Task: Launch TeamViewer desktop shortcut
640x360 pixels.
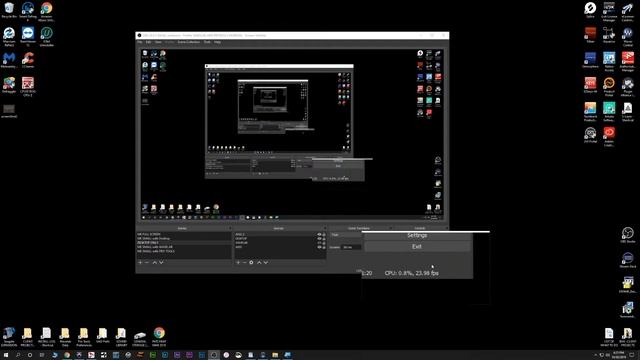Action: click(28, 36)
